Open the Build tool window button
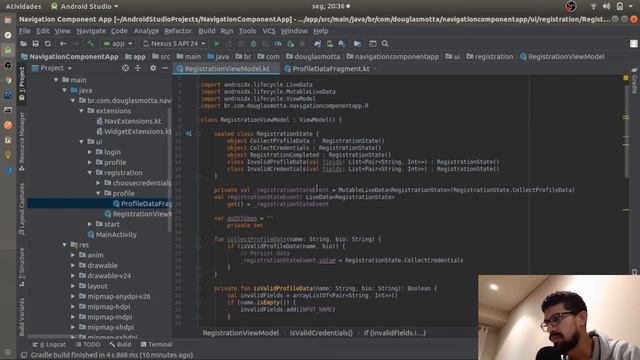 pos(120,344)
